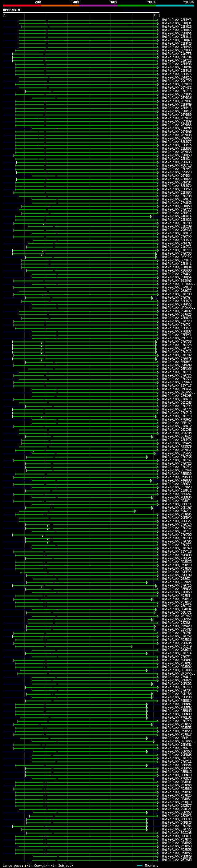Select the UniRef100_Q6YDG3 label
Viewport: 197px width, 868px height.
[176, 50]
